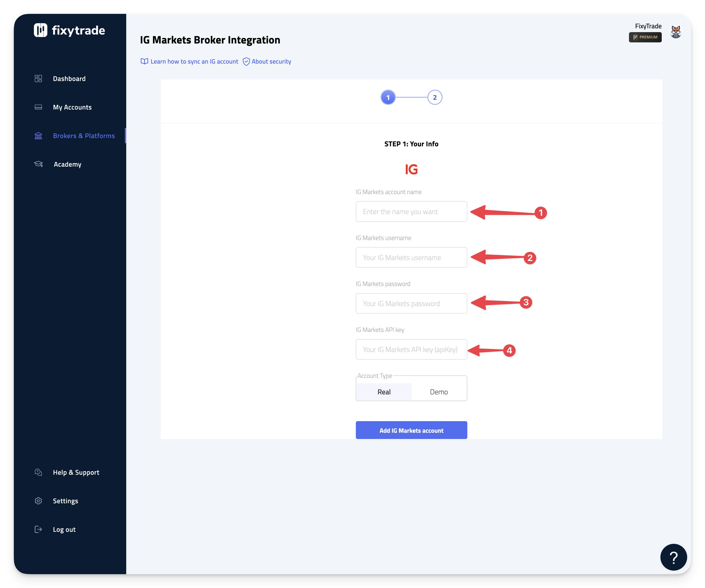This screenshot has height=588, width=705.
Task: Click the step 1 circle indicator
Action: pos(388,97)
